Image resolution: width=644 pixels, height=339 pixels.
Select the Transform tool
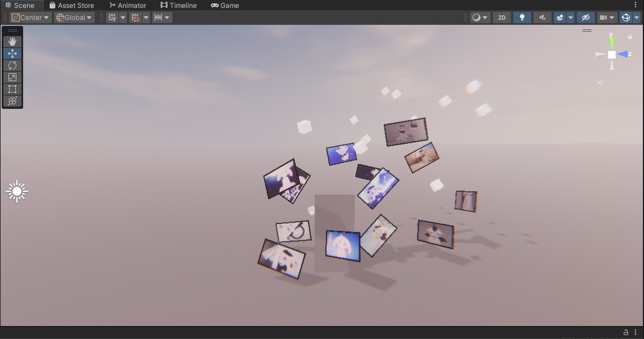[x=13, y=101]
